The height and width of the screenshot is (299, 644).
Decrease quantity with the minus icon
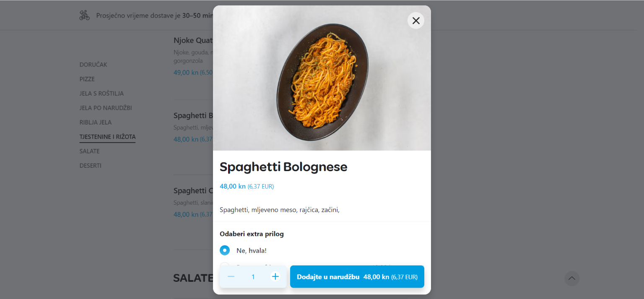tap(231, 276)
